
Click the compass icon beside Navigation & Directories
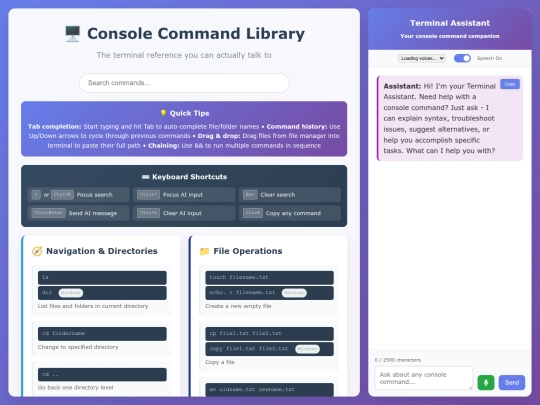(x=37, y=251)
